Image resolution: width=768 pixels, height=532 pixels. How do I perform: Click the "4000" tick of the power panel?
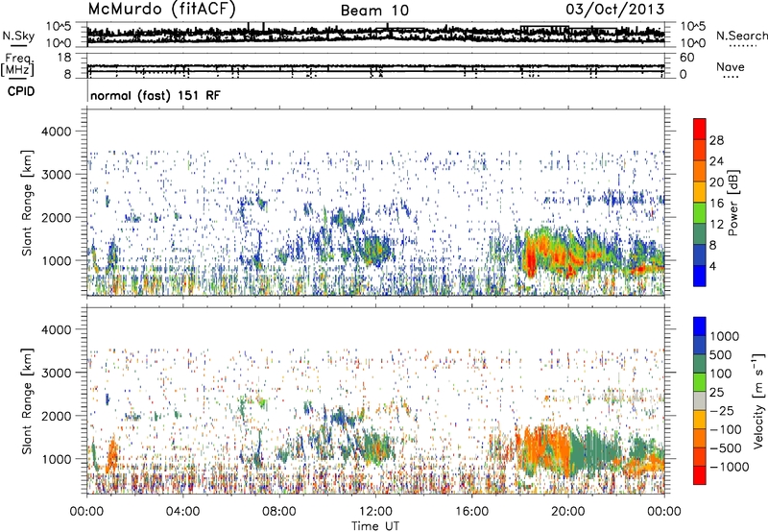point(57,132)
